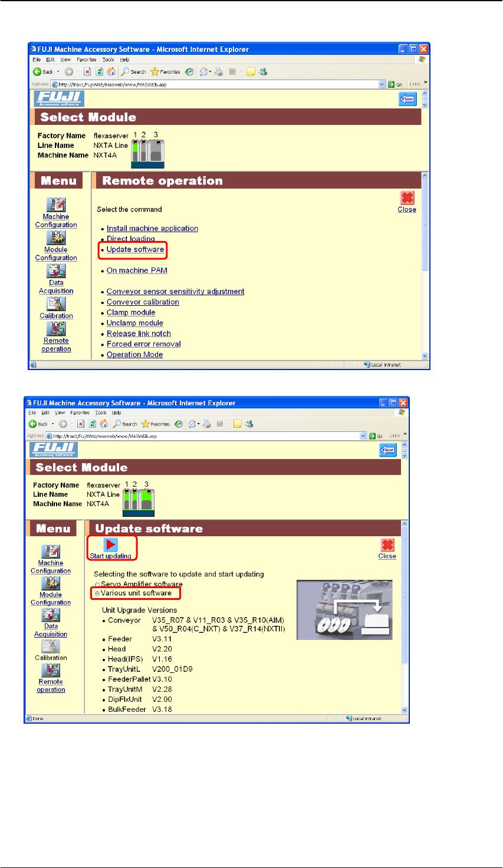This screenshot has height=868, width=503.
Task: Click the Forced error removal link
Action: point(143,344)
